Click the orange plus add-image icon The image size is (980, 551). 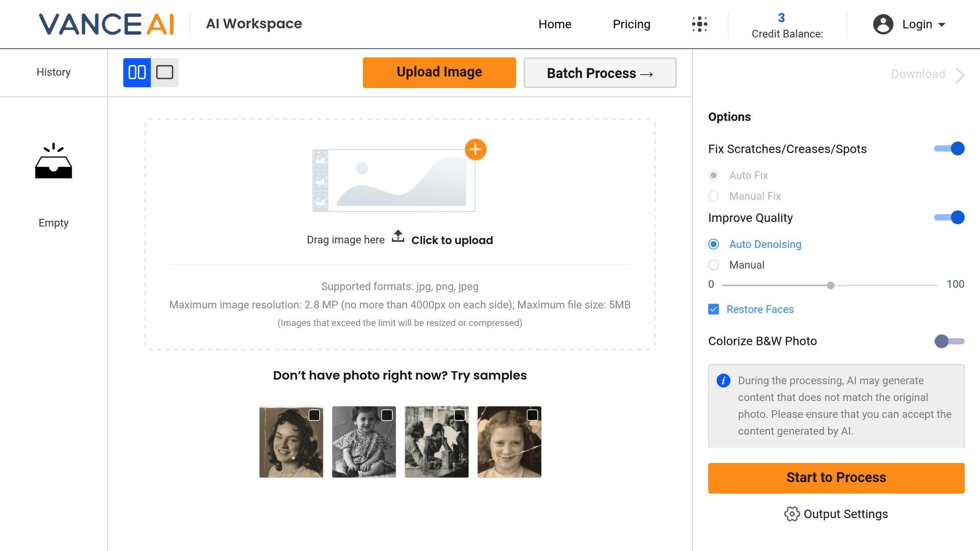tap(475, 150)
